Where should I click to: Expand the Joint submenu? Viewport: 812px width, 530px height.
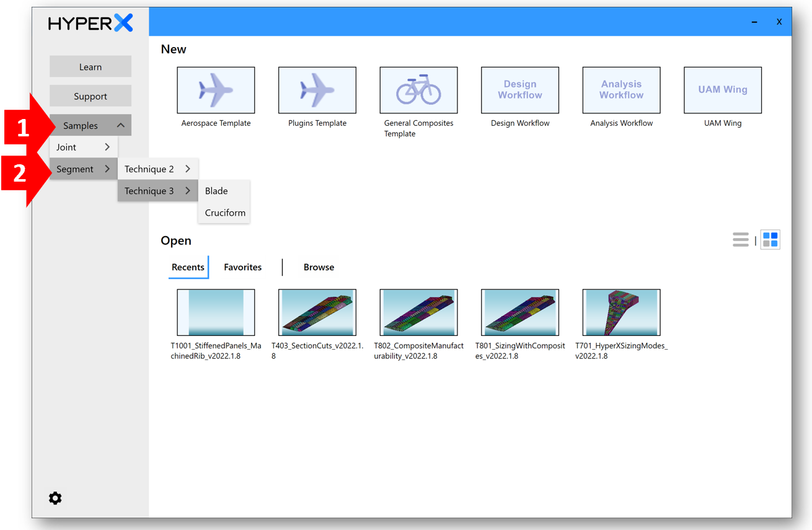coord(84,147)
